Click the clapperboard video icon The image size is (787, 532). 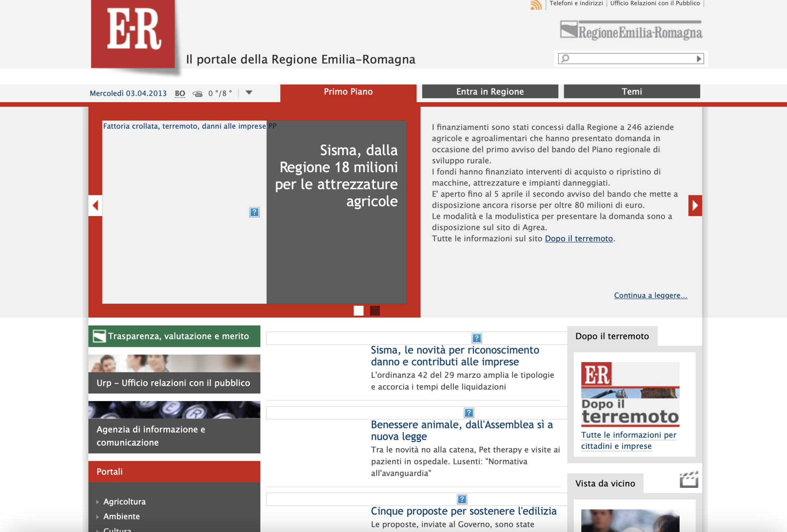(688, 480)
